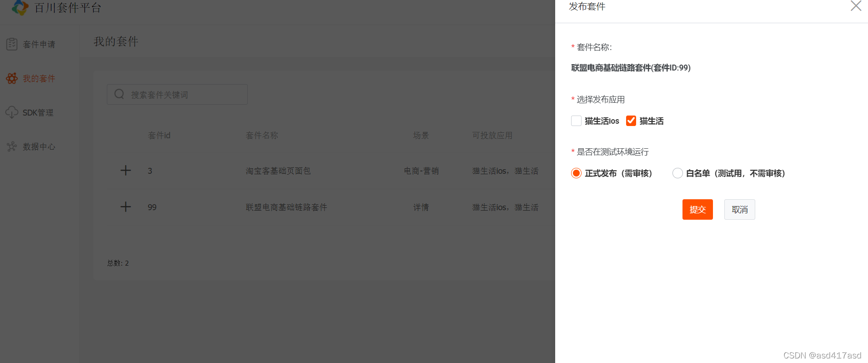868x363 pixels.
Task: Click the search magnifier icon
Action: (119, 94)
